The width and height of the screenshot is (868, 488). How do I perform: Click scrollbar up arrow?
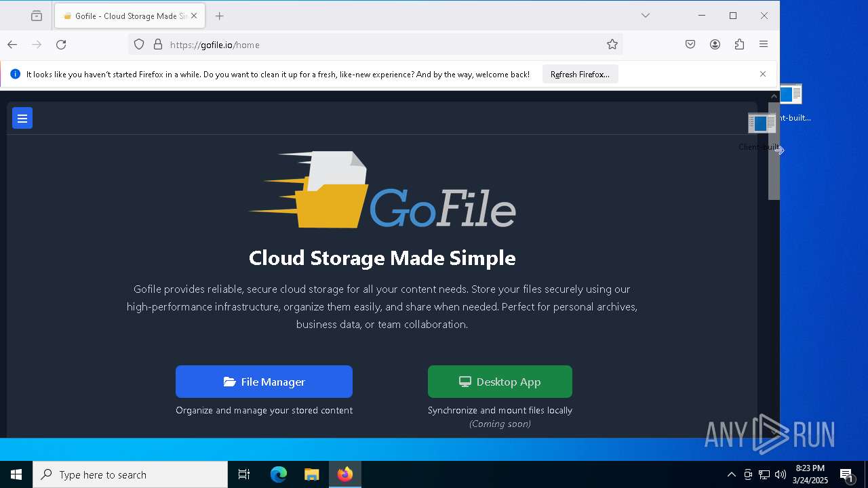(x=774, y=96)
